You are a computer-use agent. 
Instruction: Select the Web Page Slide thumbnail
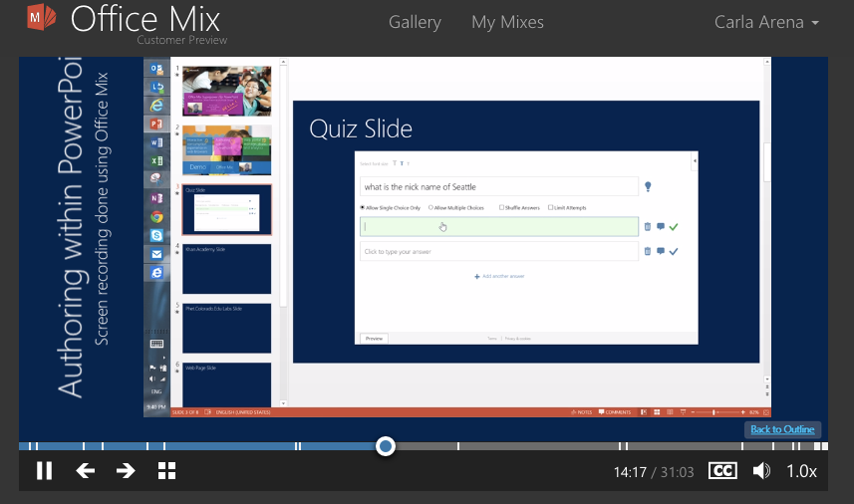[226, 384]
